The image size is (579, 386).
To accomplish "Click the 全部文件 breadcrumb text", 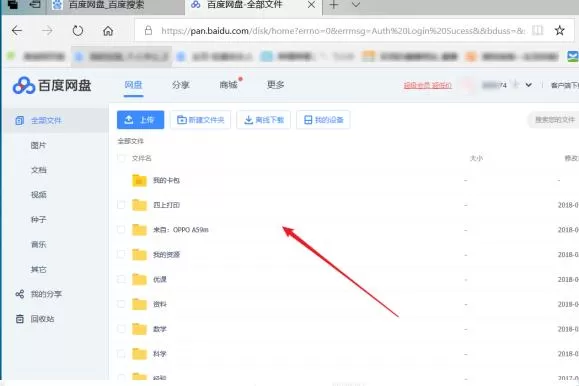I will click(x=130, y=141).
